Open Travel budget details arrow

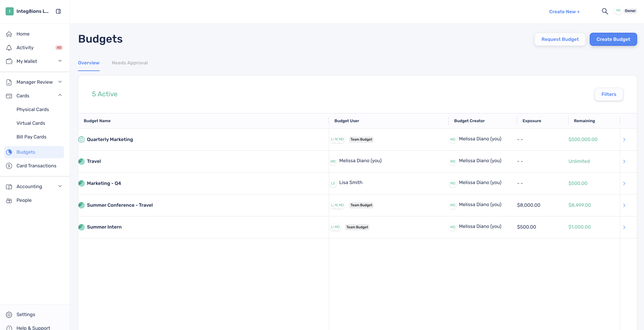coord(624,161)
